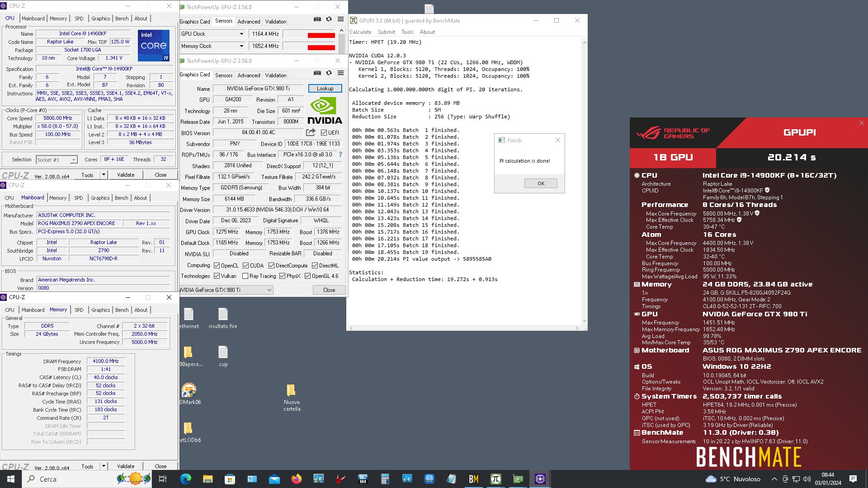Open the Microsoft Store taskbar icon

(230, 479)
